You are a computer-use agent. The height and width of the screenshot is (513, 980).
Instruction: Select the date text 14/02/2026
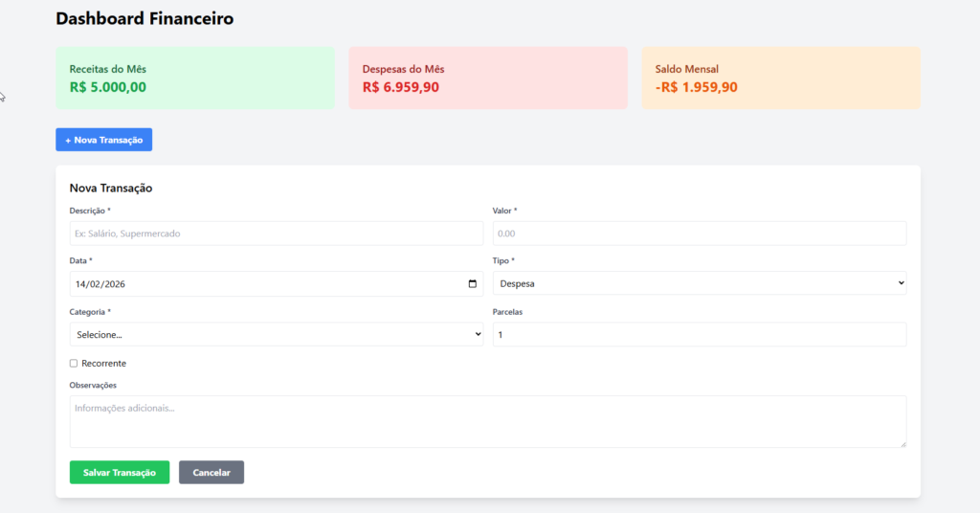[105, 284]
